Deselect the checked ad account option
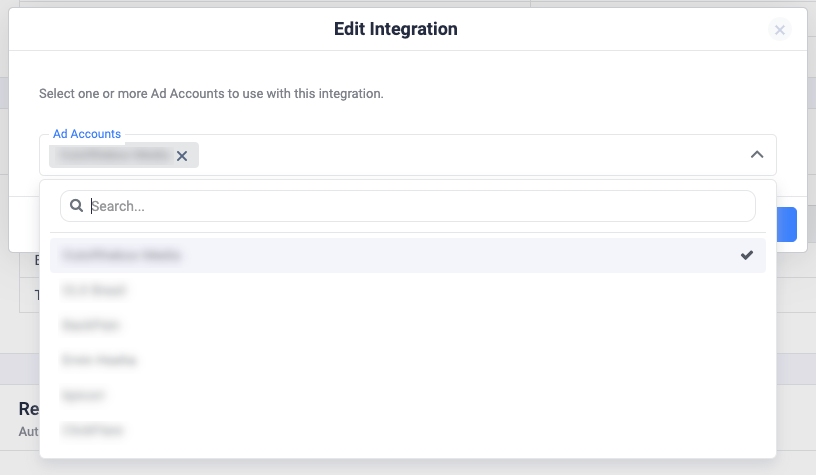This screenshot has height=475, width=816. point(407,255)
